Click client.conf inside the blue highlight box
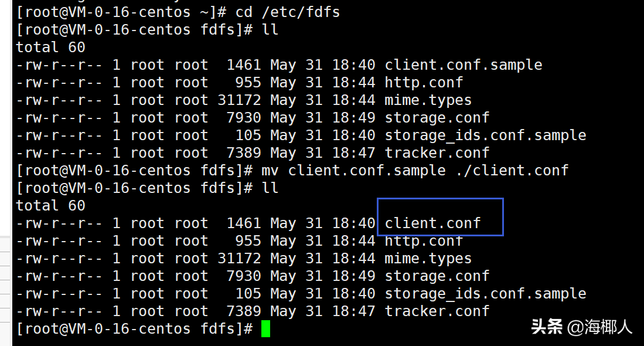The image size is (644, 346). (x=432, y=223)
